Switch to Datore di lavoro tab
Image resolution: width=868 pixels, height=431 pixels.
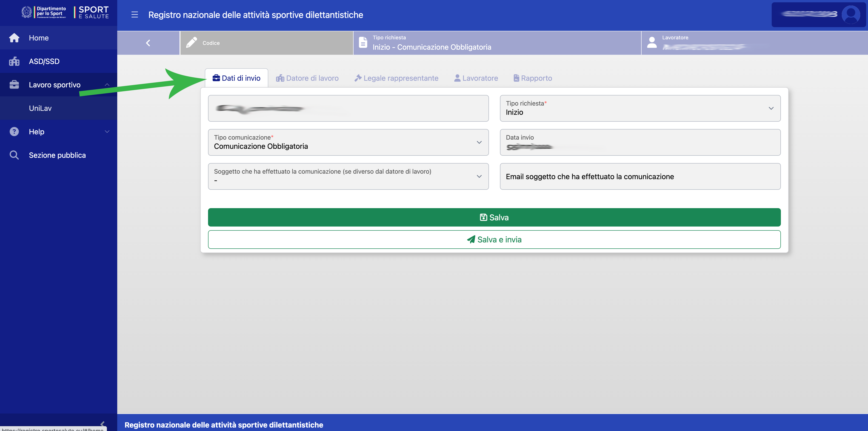pyautogui.click(x=307, y=78)
